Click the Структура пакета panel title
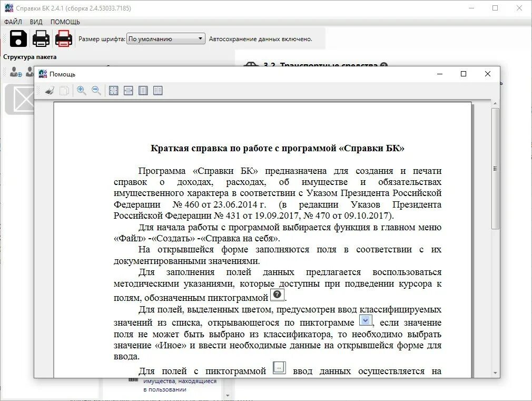 tap(30, 57)
